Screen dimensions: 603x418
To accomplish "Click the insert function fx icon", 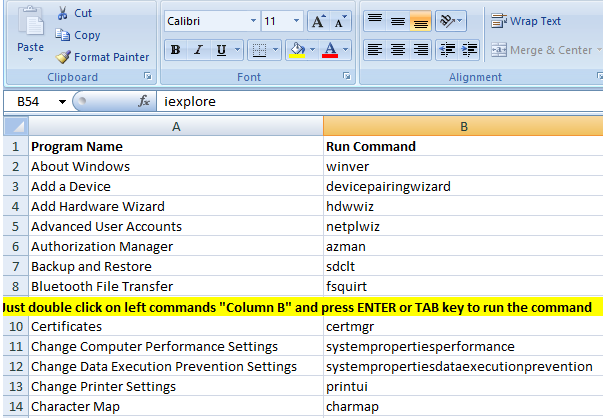I will tap(144, 102).
